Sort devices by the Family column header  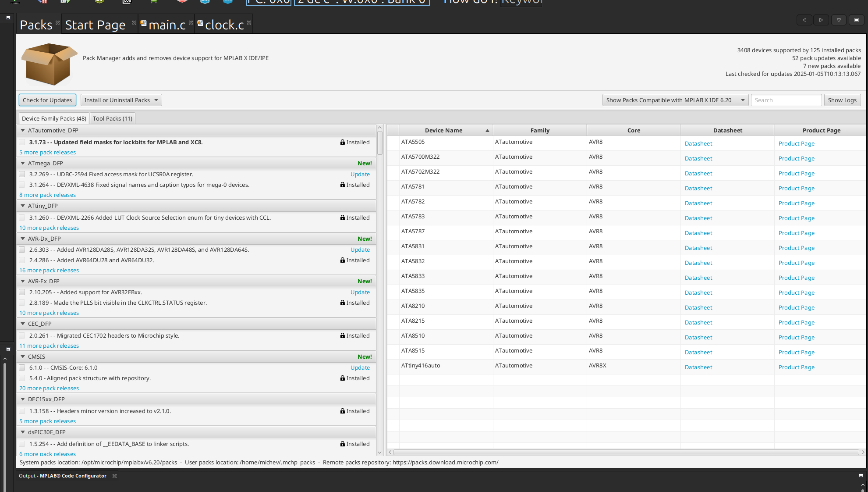tap(540, 130)
